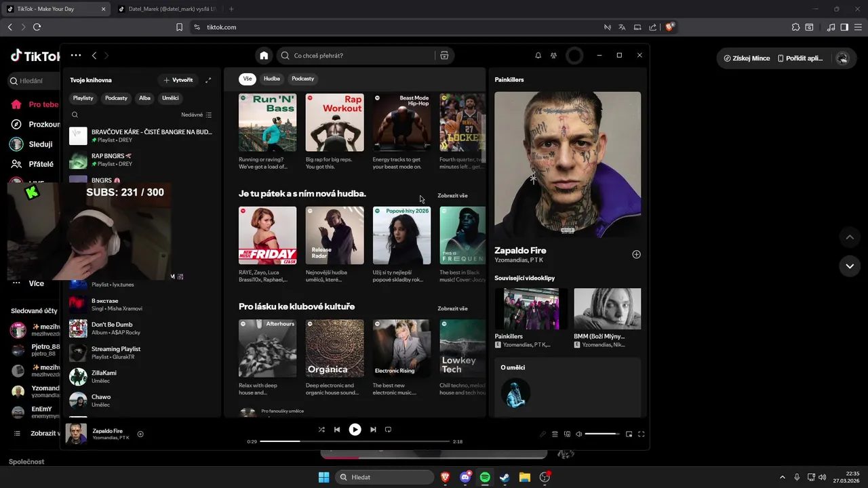Skip to next track

click(373, 429)
